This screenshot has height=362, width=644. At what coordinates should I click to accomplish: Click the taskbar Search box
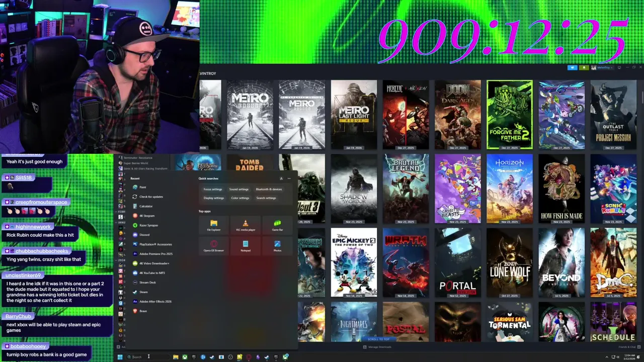coord(147,357)
